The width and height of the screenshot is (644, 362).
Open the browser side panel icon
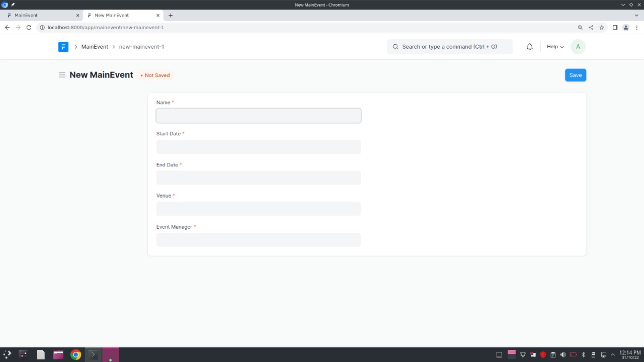pyautogui.click(x=615, y=28)
